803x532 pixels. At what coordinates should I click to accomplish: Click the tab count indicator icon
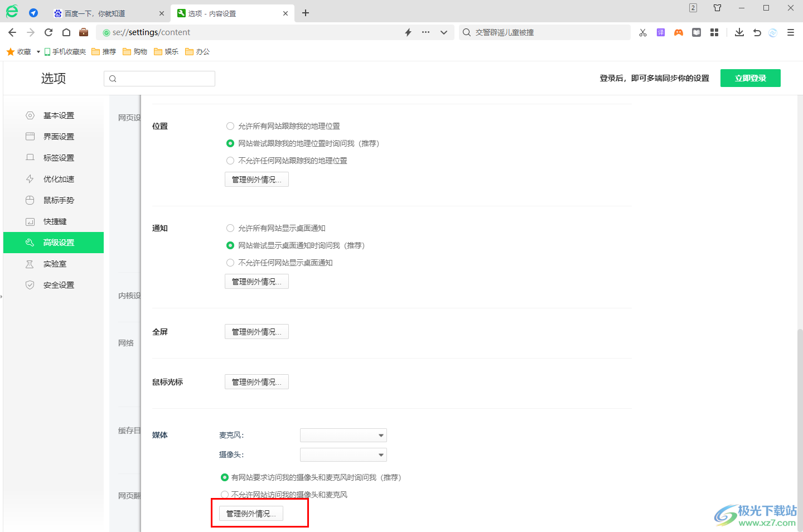(x=693, y=8)
